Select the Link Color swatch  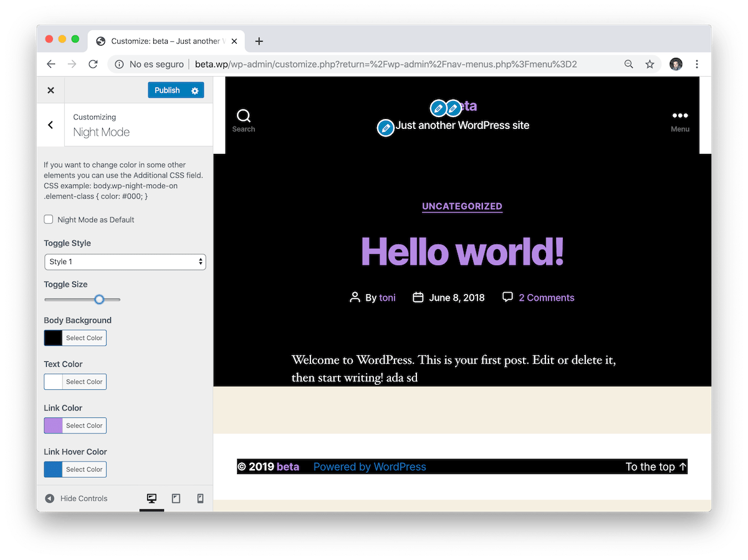[x=54, y=425]
